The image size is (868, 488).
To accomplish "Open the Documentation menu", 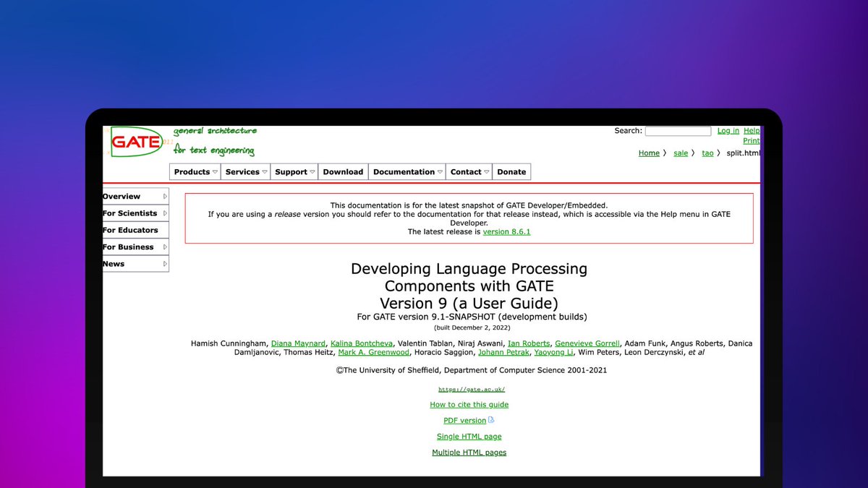I will [407, 172].
